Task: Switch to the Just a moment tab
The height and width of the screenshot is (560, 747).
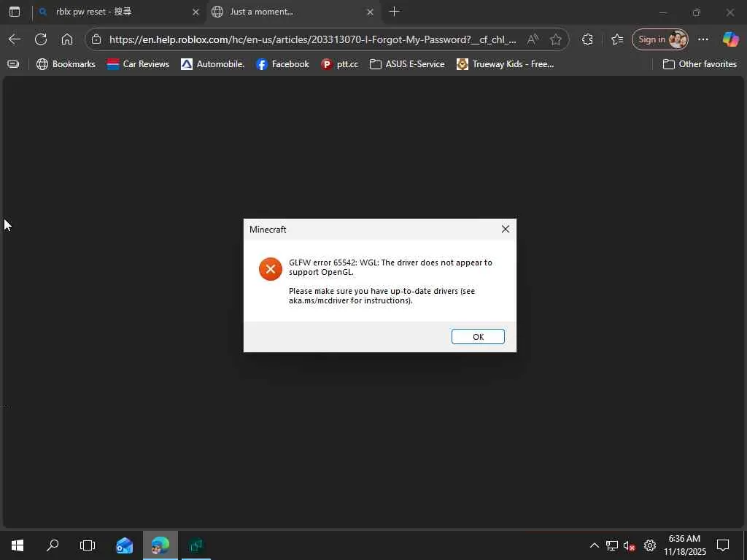Action: [292, 12]
